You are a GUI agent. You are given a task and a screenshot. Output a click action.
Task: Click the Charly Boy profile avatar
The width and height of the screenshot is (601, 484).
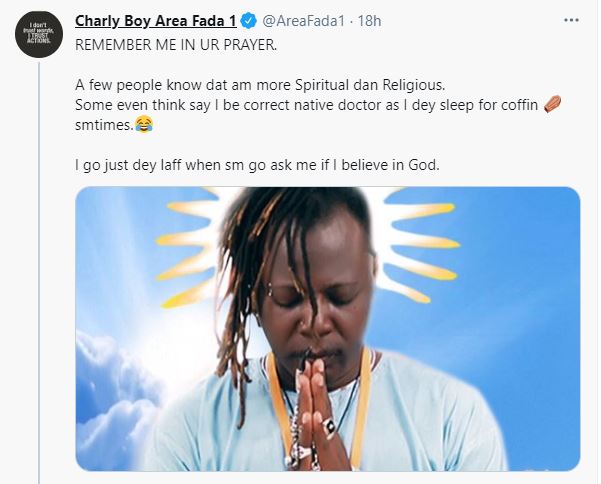click(x=41, y=38)
